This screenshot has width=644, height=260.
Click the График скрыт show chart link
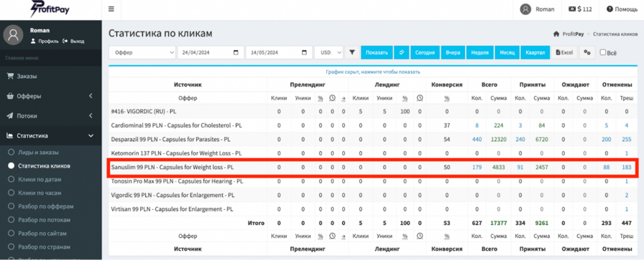coord(373,72)
